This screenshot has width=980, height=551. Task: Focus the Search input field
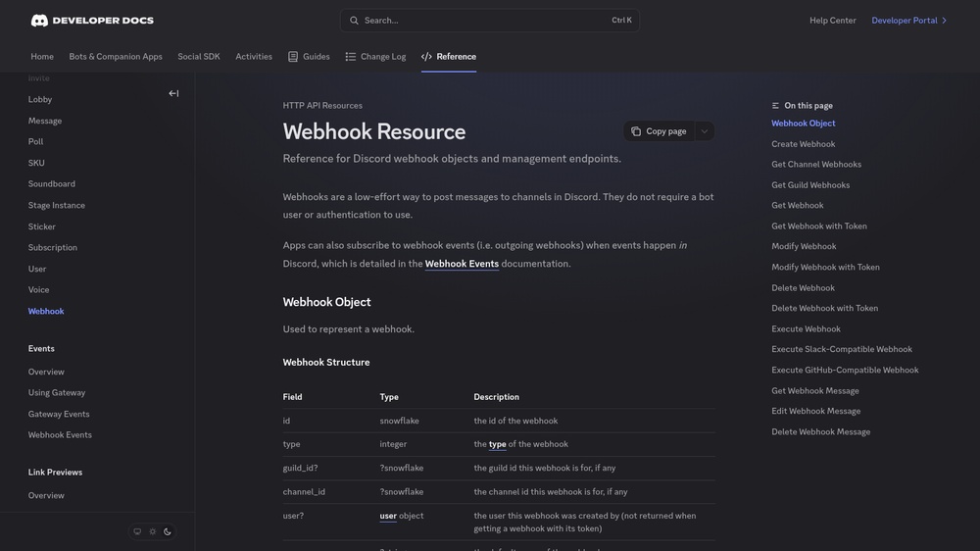click(x=489, y=21)
